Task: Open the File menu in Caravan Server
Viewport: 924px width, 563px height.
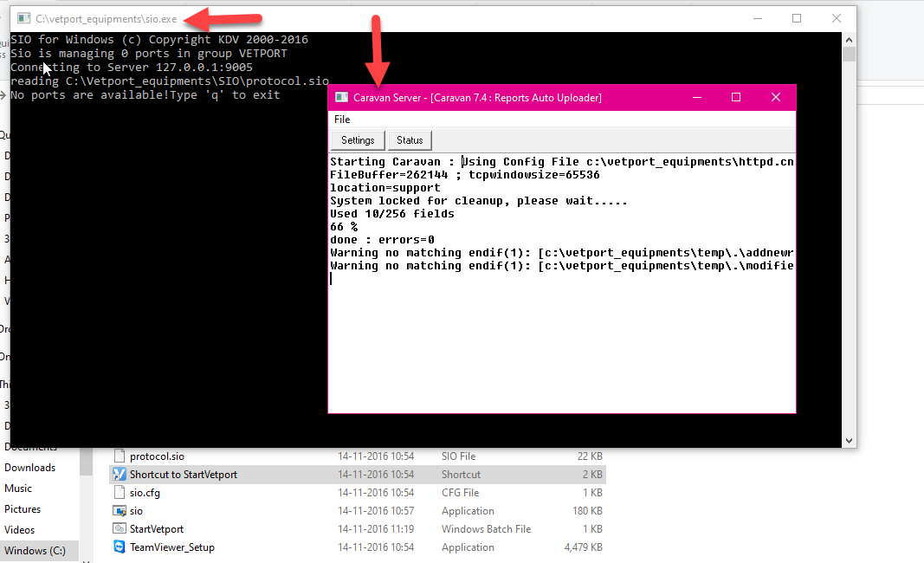Action: coord(342,119)
